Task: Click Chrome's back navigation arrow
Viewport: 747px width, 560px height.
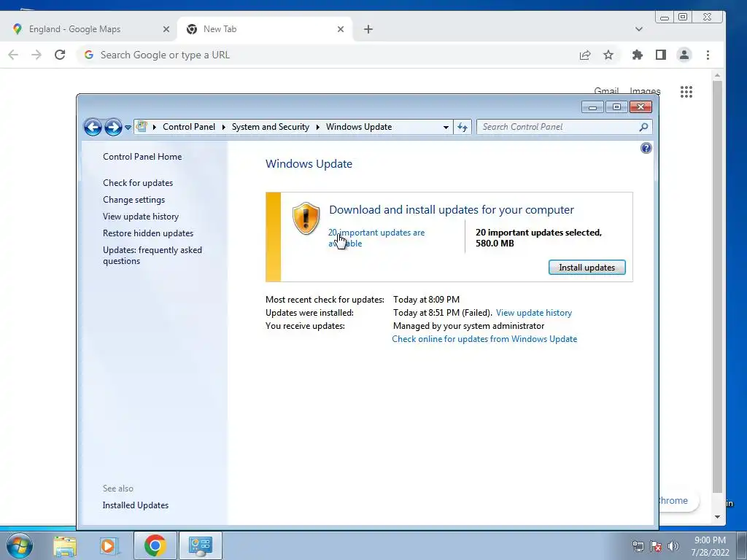Action: tap(13, 55)
